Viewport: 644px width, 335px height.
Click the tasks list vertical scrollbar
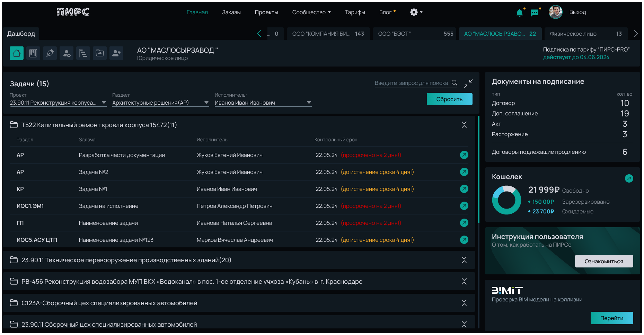478,170
